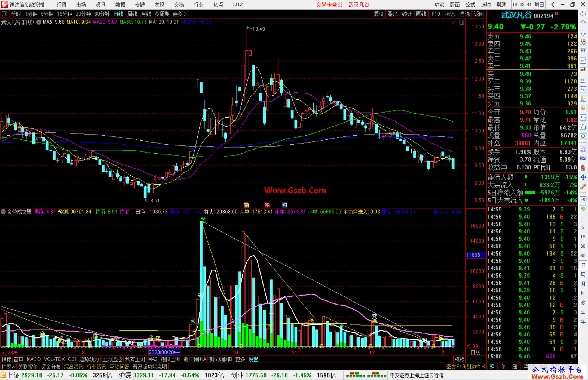This screenshot has width=588, height=380.
Task: Select the 月 period in right sidebar
Action: pyautogui.click(x=583, y=284)
